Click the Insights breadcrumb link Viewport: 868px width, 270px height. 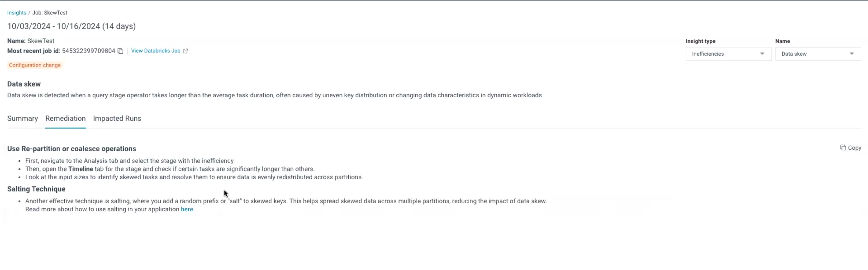tap(16, 12)
